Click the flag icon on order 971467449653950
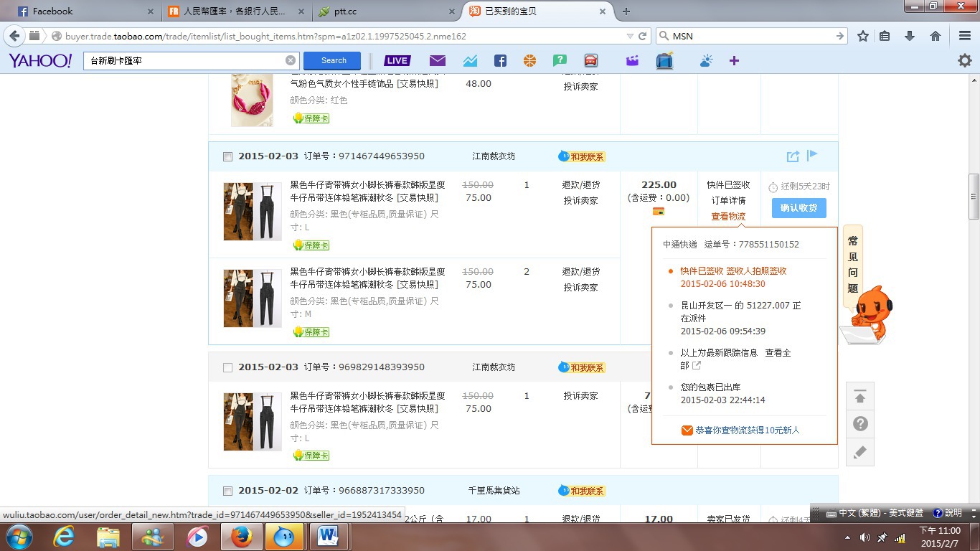 coord(812,156)
